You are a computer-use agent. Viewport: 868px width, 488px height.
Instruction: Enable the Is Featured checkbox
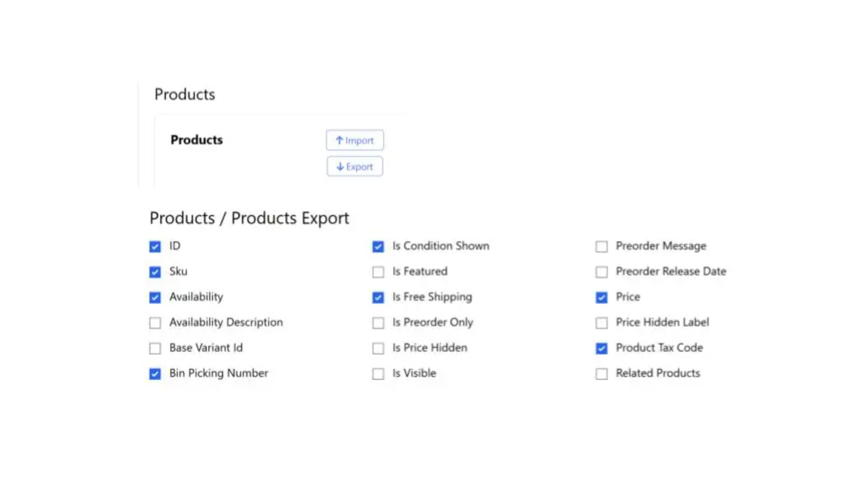(x=378, y=272)
